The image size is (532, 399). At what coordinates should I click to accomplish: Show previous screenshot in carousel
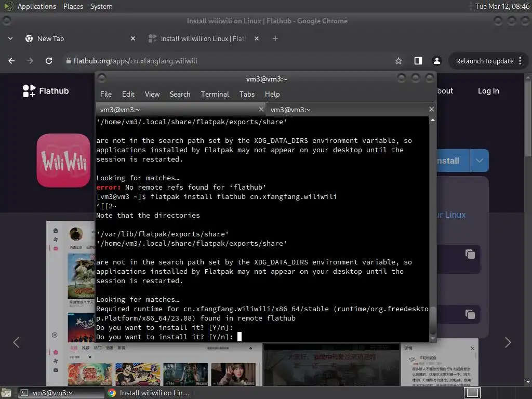click(x=16, y=342)
